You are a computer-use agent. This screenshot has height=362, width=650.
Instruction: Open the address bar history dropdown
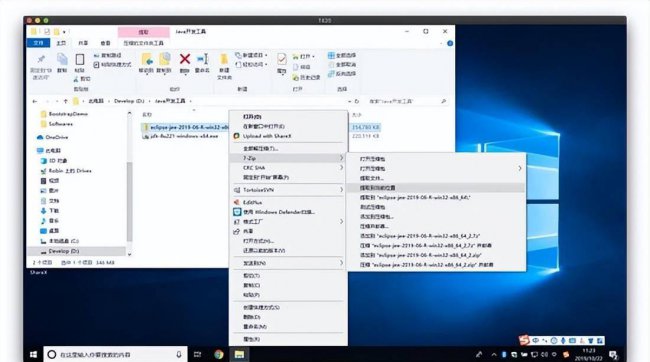(350, 101)
